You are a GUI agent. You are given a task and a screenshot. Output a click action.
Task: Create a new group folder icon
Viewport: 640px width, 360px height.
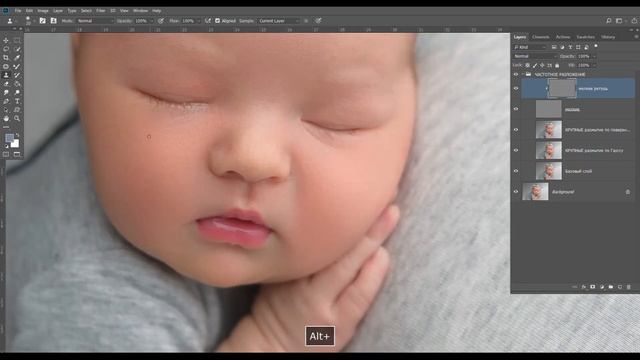click(611, 287)
